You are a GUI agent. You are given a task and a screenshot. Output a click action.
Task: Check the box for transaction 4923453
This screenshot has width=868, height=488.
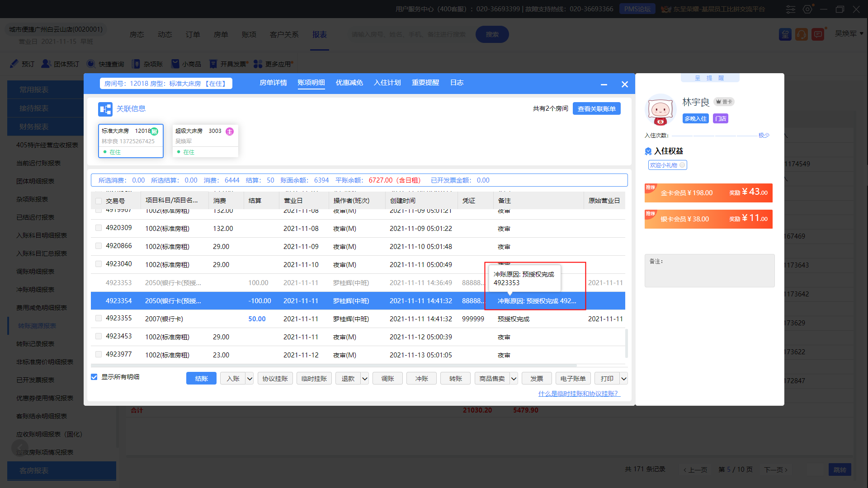tap(99, 336)
